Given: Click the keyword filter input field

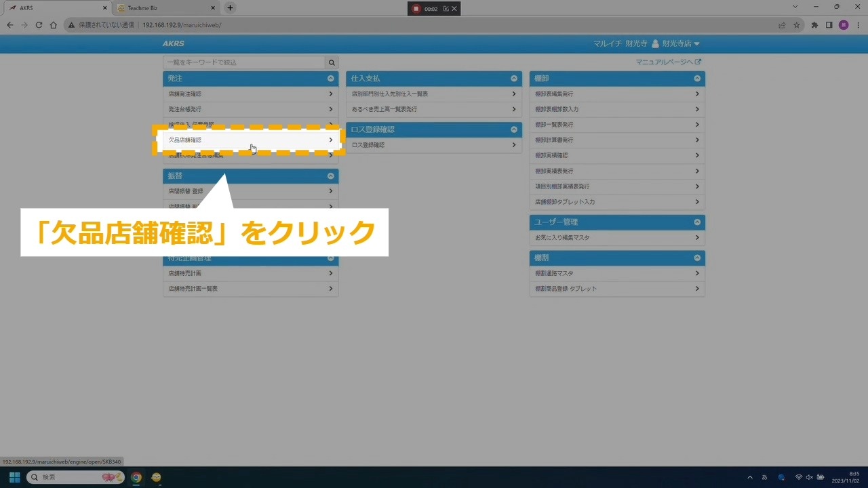Looking at the screenshot, I should coord(244,62).
